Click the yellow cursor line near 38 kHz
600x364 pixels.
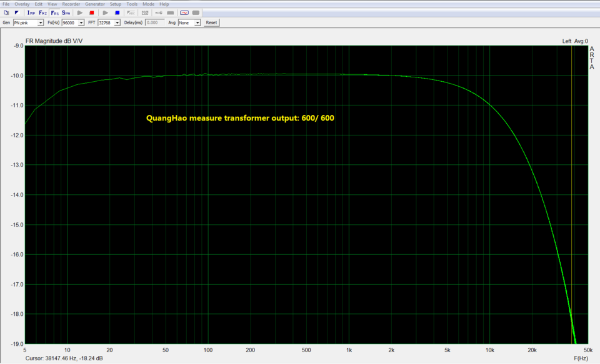click(572, 194)
